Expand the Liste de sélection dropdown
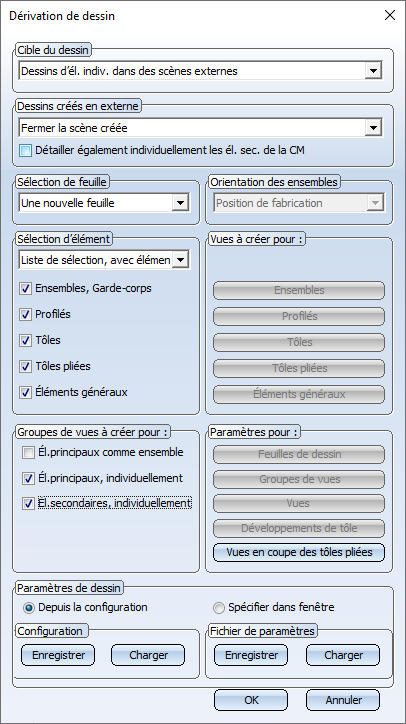The image size is (406, 724). (x=104, y=260)
